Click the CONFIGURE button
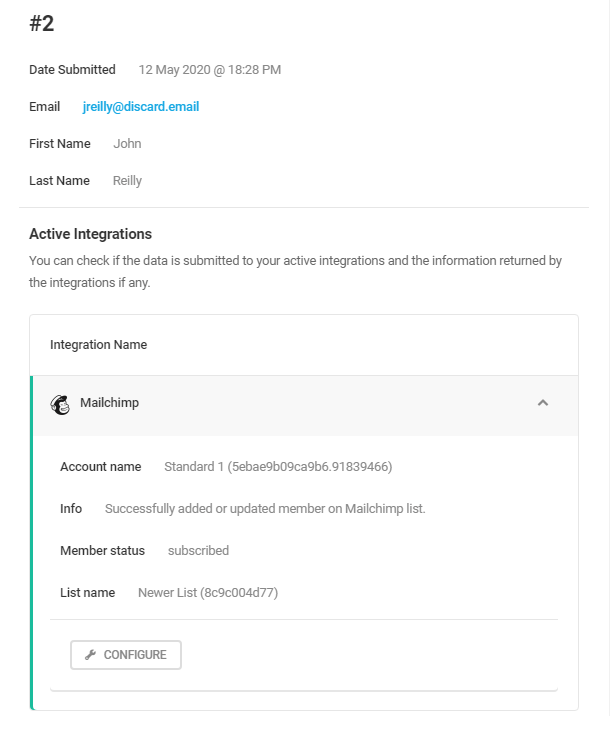 click(x=126, y=654)
